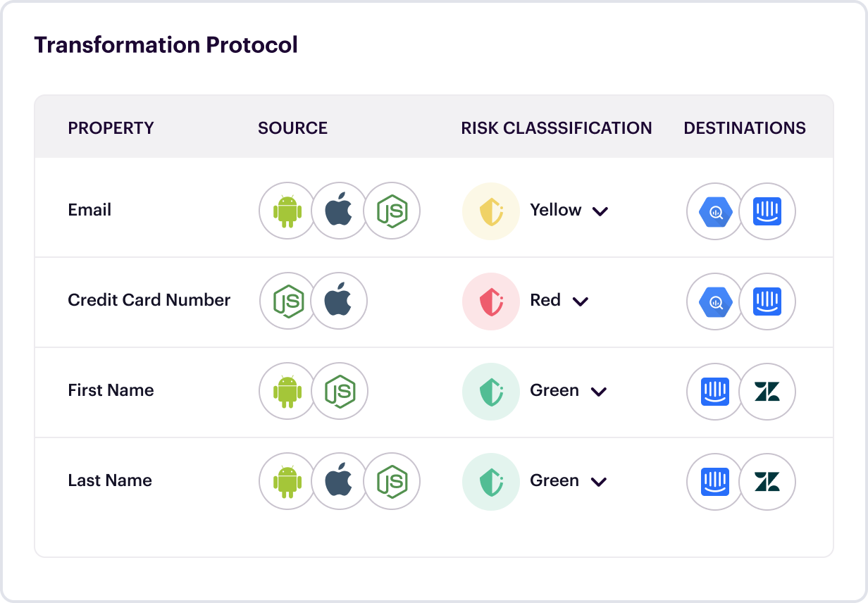Click the green shield icon for First Name
The image size is (868, 603).
point(491,391)
